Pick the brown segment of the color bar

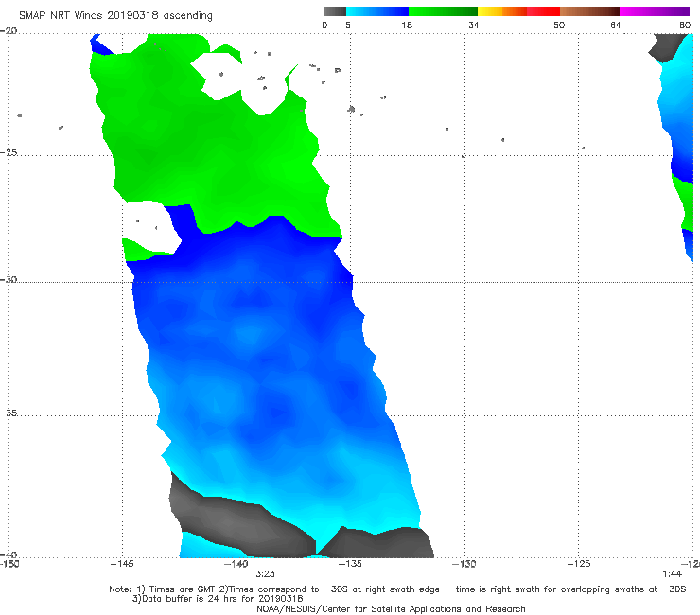point(589,11)
